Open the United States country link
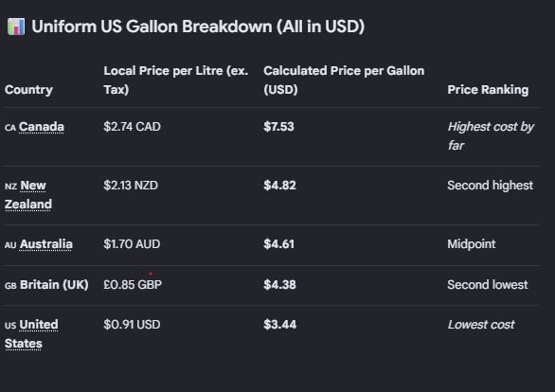The width and height of the screenshot is (555, 392). (x=31, y=334)
